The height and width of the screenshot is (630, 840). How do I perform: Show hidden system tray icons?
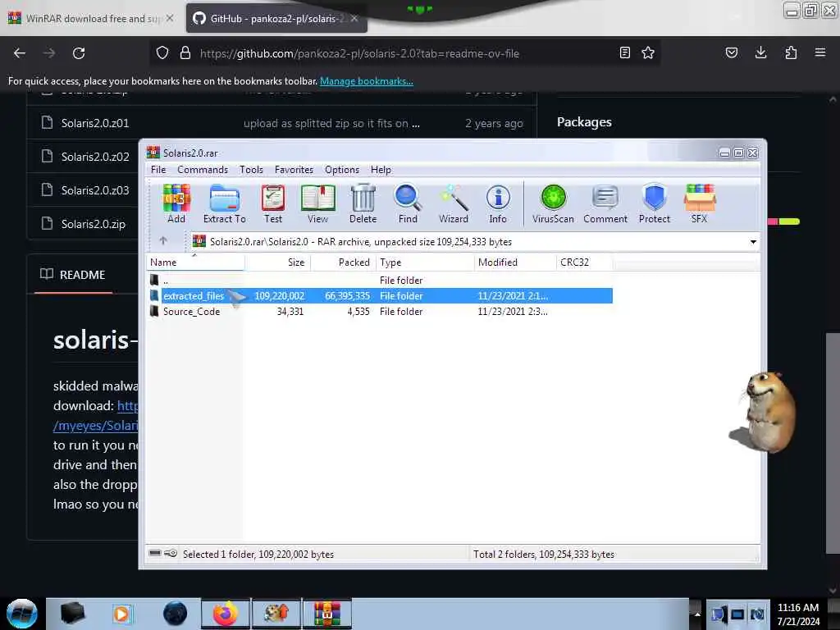point(697,614)
